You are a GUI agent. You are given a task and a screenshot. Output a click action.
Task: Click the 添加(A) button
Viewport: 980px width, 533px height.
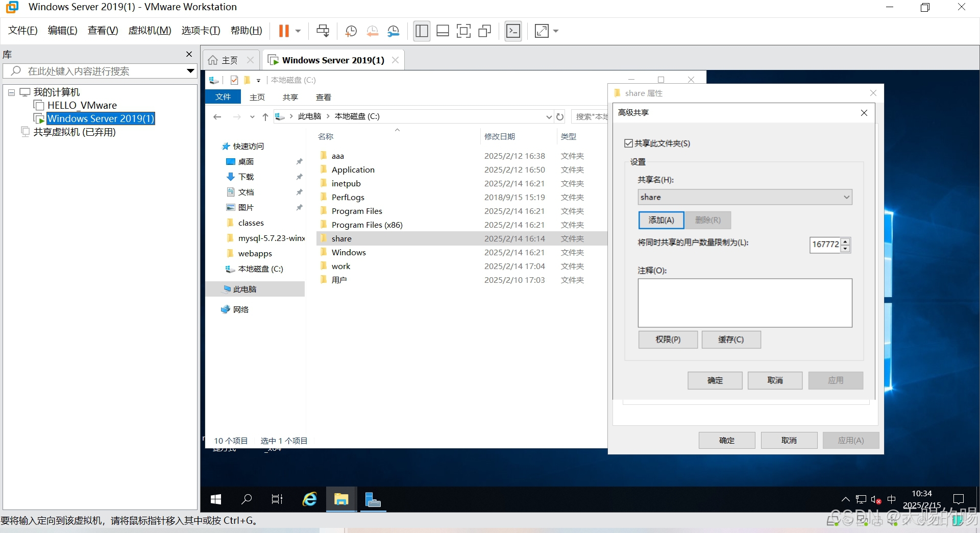click(661, 220)
